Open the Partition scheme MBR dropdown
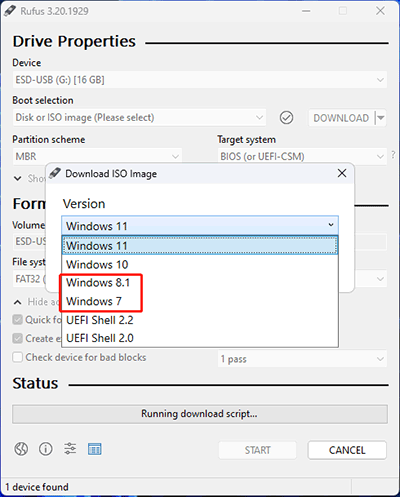The image size is (400, 497). pyautogui.click(x=97, y=156)
